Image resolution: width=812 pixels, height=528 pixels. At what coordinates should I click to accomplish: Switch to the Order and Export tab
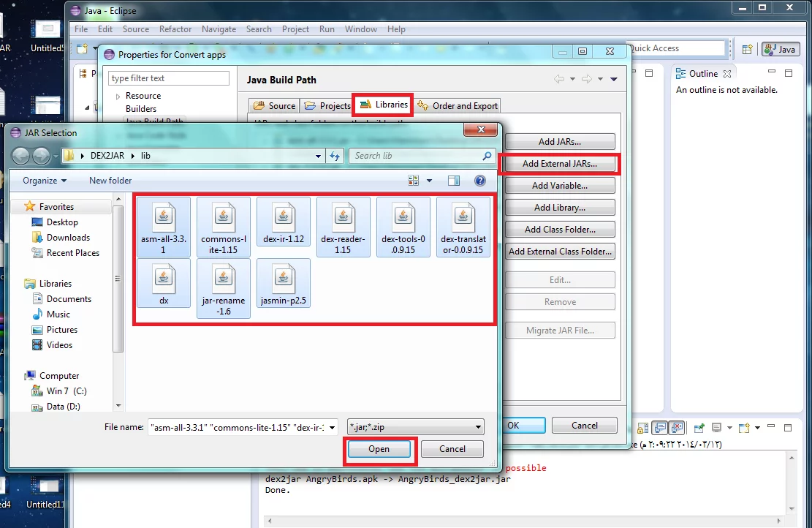458,105
